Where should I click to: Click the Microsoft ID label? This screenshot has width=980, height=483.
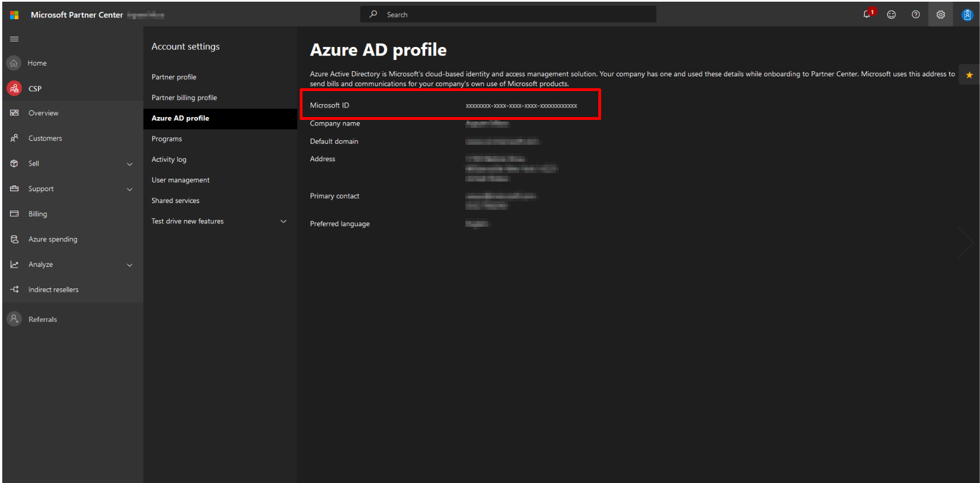coord(330,105)
